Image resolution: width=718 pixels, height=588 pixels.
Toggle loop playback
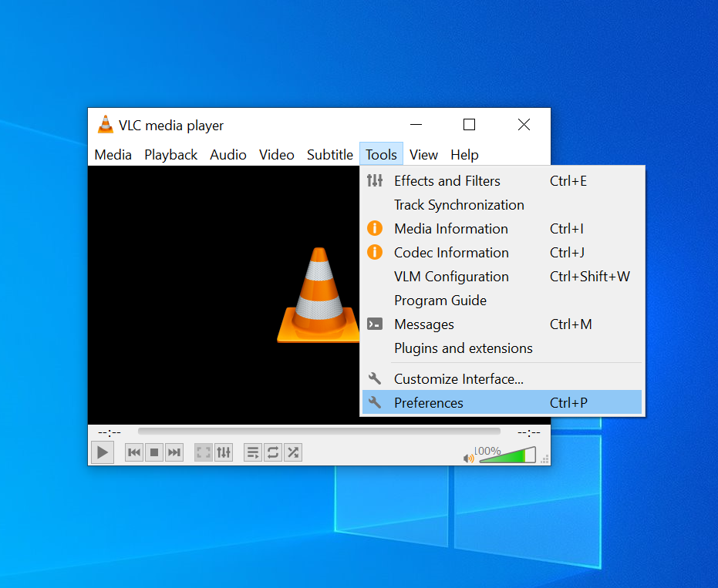click(272, 452)
